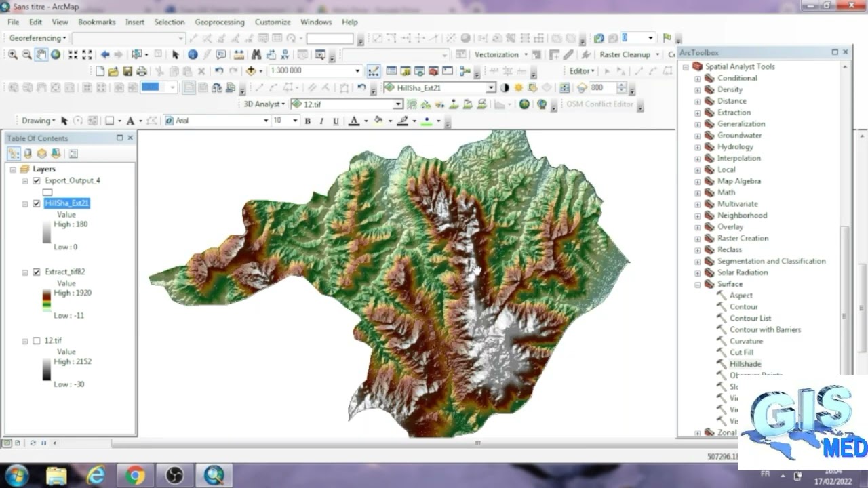868x488 pixels.
Task: Open the Find binoculars tool
Action: point(256,55)
